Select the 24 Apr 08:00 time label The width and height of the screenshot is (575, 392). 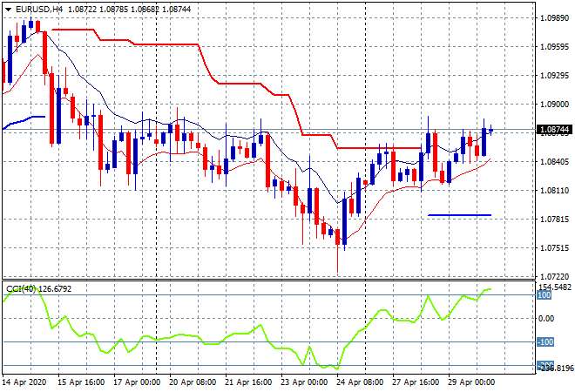click(360, 382)
